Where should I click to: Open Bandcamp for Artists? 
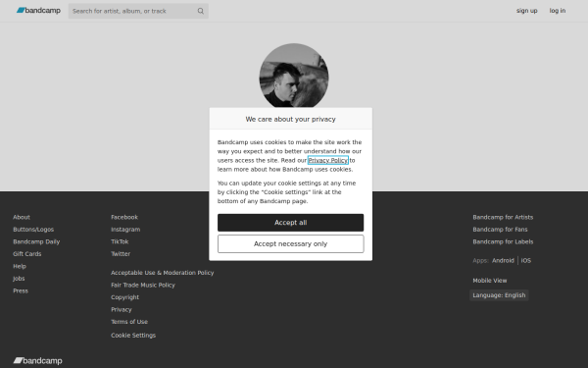tap(503, 217)
